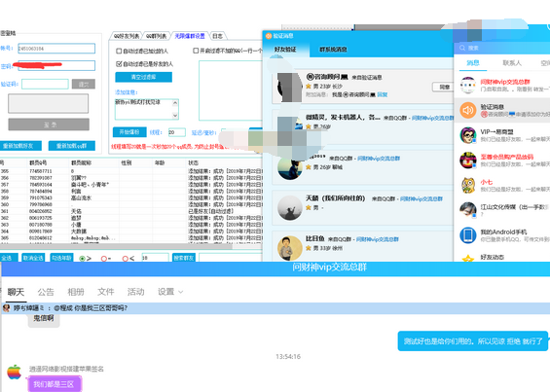The height and width of the screenshot is (392, 550).
Task: Switch to QQ群列表 tab
Action: pyautogui.click(x=156, y=36)
